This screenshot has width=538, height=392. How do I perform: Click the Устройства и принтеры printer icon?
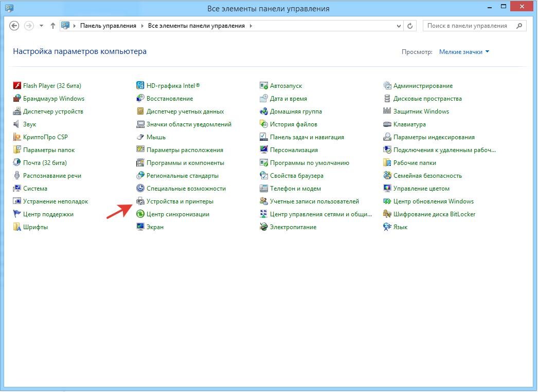coord(140,201)
